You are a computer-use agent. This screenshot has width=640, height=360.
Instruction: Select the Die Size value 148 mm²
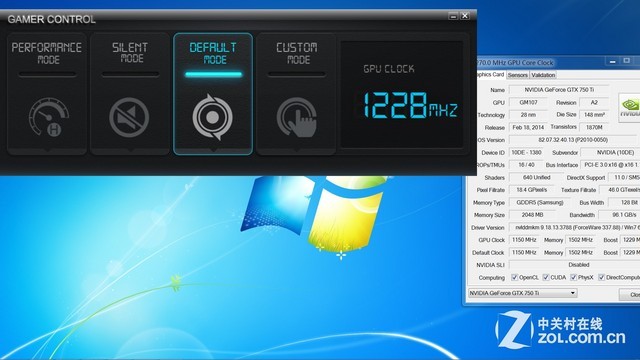click(x=594, y=115)
